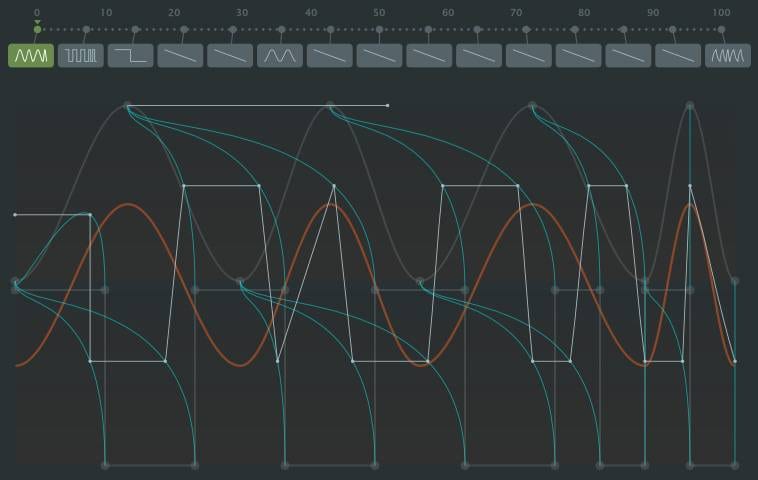
Task: Click the '60' timeline ruler label
Action: click(448, 13)
